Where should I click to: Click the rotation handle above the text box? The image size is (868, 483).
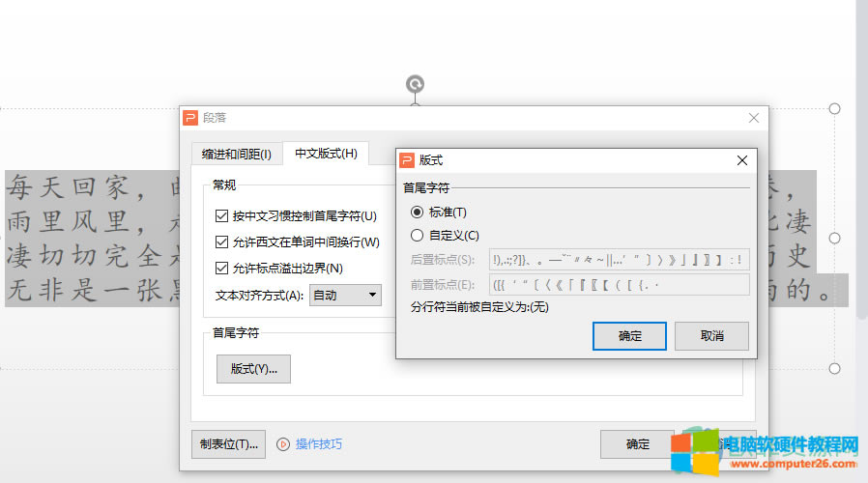(416, 84)
